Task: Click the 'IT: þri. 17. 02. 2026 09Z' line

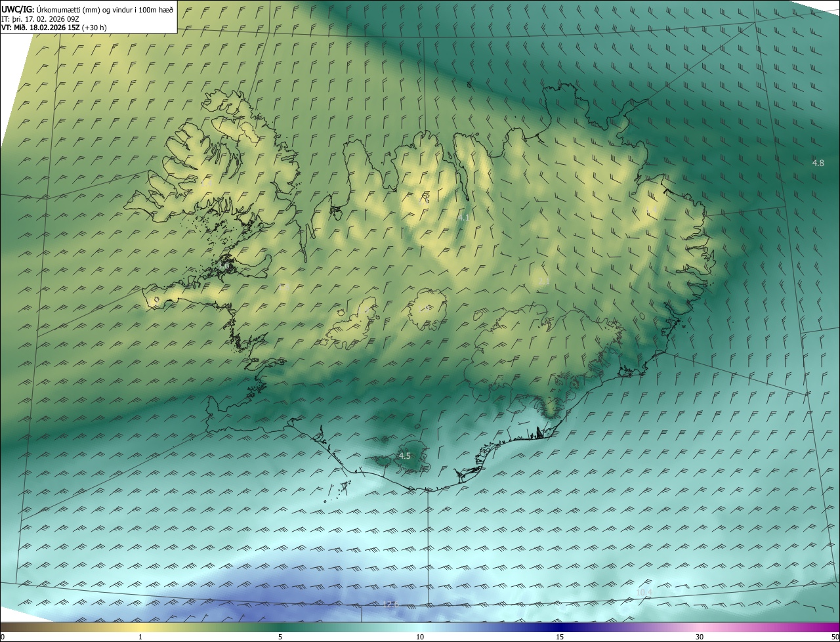Action: (x=41, y=18)
